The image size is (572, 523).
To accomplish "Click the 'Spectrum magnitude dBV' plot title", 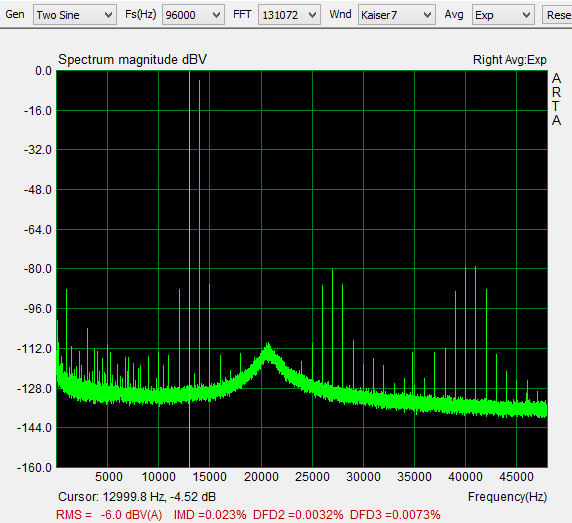I will 132,59.
